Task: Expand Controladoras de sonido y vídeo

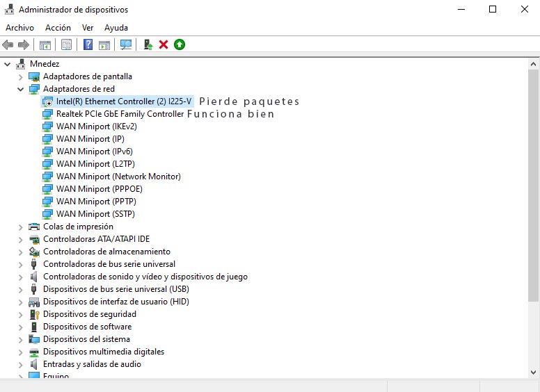Action: (20, 277)
